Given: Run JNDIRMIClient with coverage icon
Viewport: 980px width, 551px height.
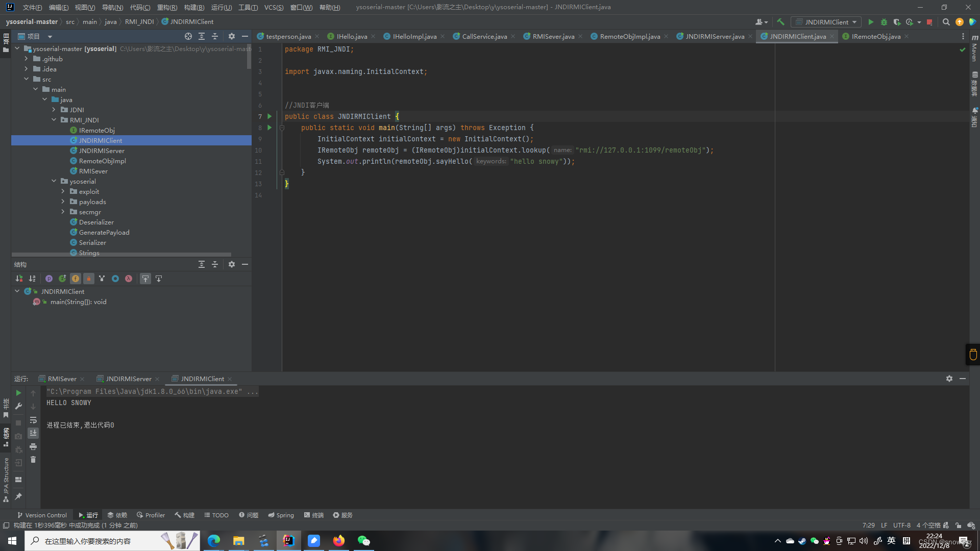Looking at the screenshot, I should [897, 22].
